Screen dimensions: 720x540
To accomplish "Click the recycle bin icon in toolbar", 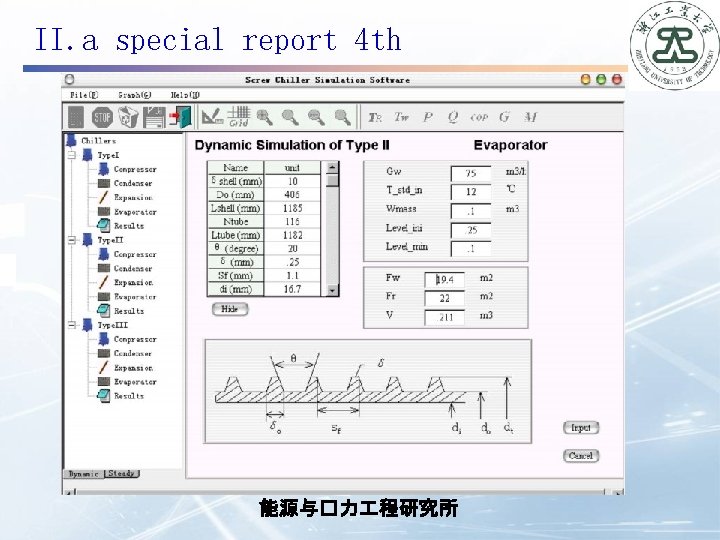I will click(128, 117).
